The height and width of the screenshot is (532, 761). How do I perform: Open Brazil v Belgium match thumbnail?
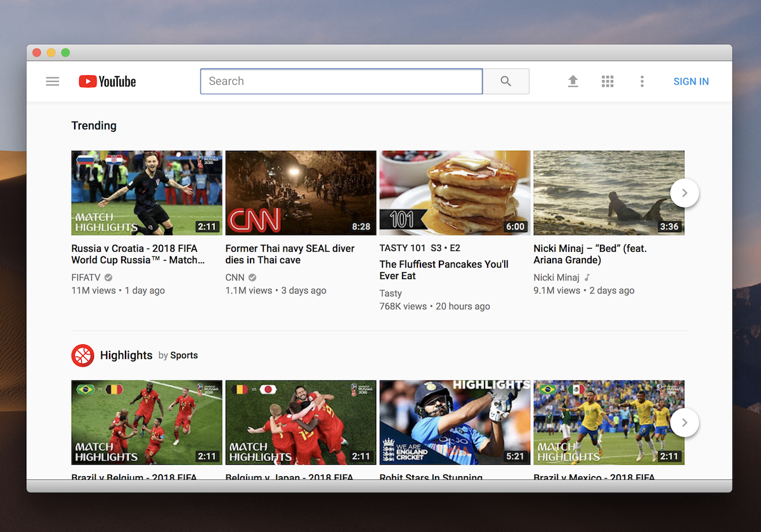[x=146, y=422]
